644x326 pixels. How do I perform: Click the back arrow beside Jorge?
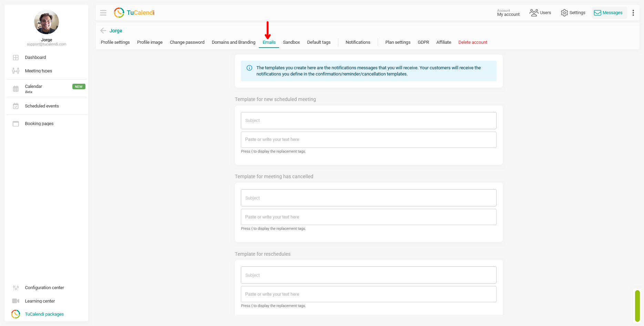103,31
